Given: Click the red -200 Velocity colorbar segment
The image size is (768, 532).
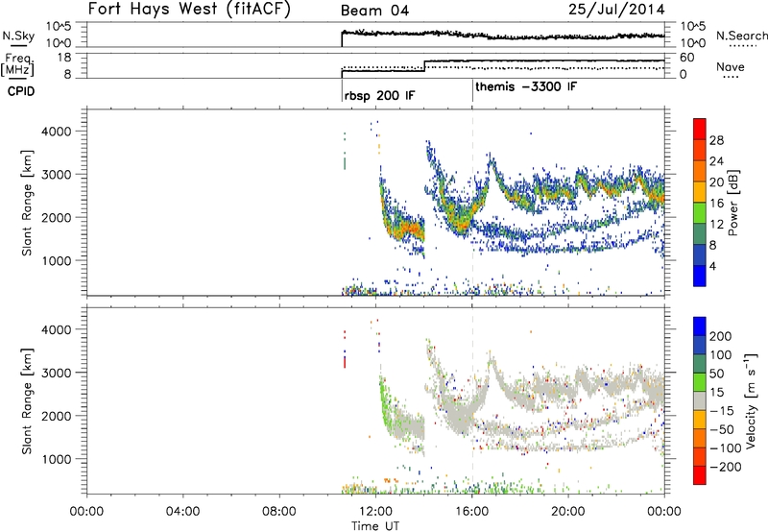Looking at the screenshot, I should click(x=700, y=475).
